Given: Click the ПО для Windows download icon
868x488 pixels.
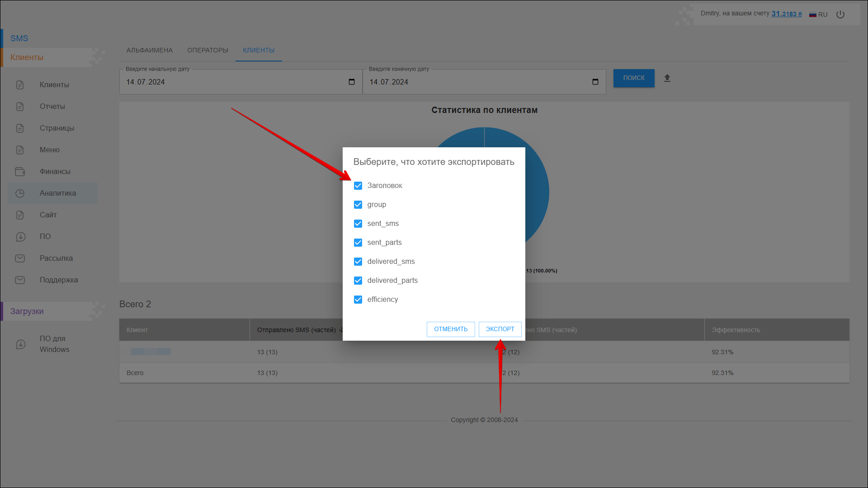Looking at the screenshot, I should pyautogui.click(x=21, y=344).
